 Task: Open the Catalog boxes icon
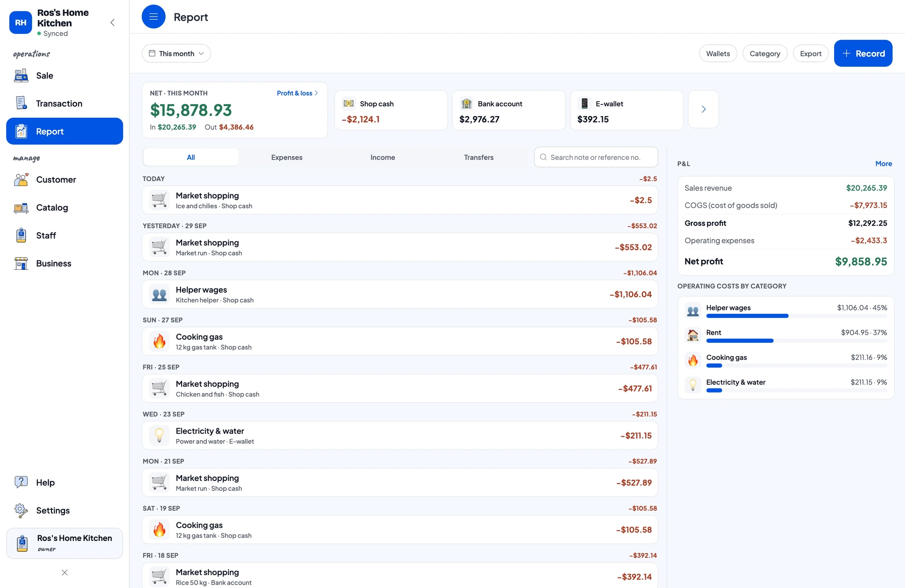click(x=21, y=208)
